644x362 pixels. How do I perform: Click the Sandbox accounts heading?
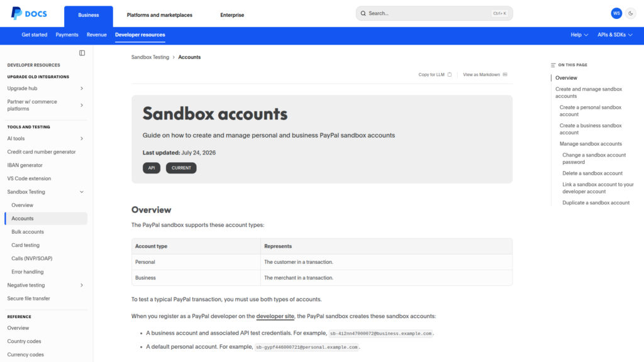point(215,114)
